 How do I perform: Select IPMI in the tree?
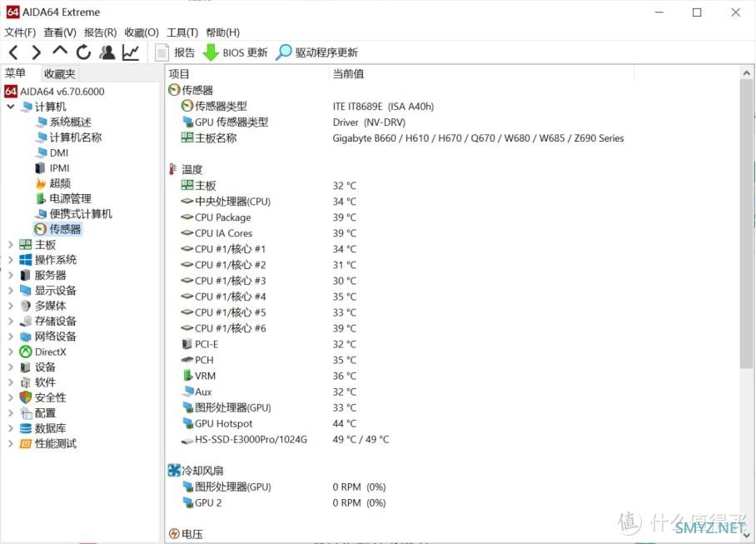pyautogui.click(x=59, y=167)
